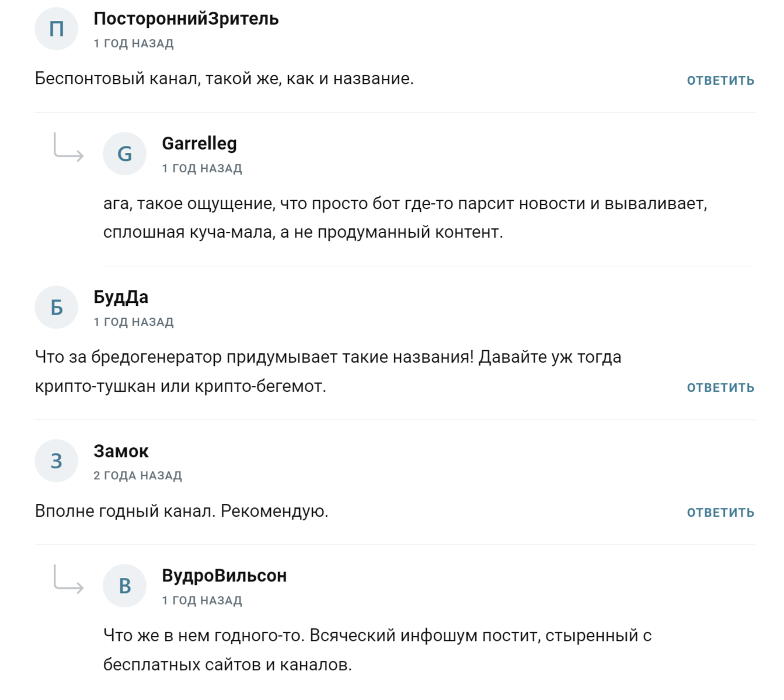The width and height of the screenshot is (784, 700).
Task: Open the В avatar of ВудроВильсон
Action: point(124,586)
